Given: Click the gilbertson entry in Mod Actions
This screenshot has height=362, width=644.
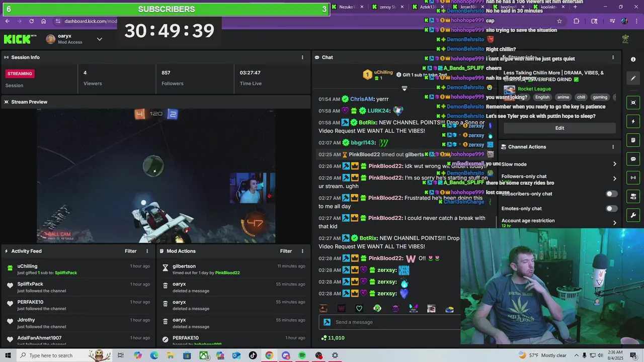Looking at the screenshot, I should coord(233,269).
